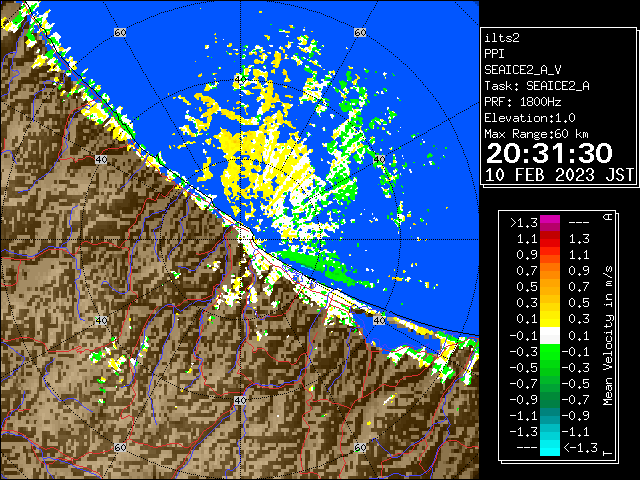Image resolution: width=640 pixels, height=480 pixels.
Task: Click the white near-zero velocity band in the legend
Action: click(550, 336)
